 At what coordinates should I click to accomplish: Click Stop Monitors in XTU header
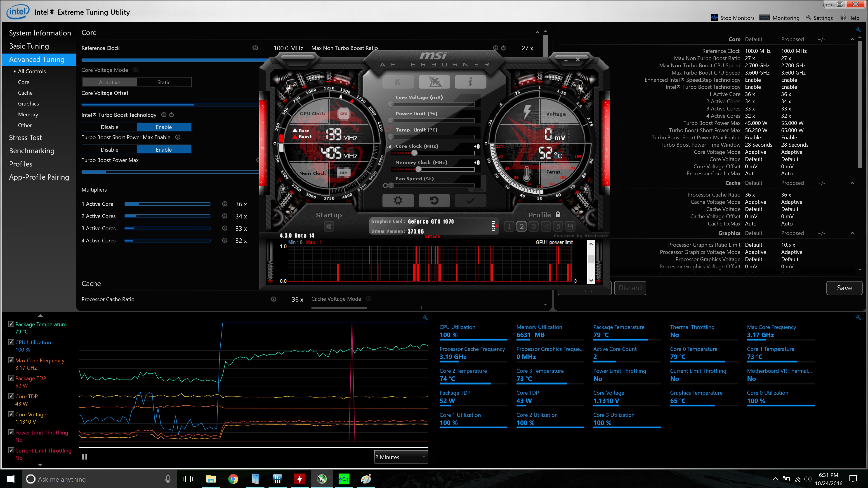pyautogui.click(x=733, y=18)
